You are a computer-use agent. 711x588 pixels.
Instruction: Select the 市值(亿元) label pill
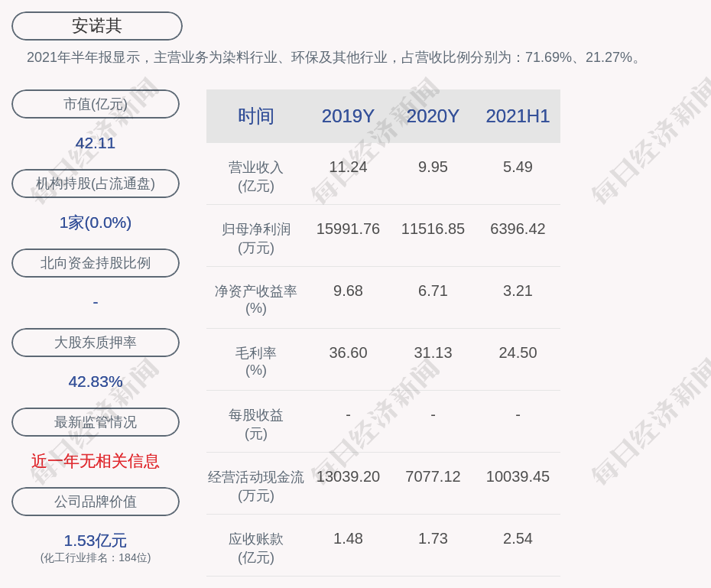point(96,104)
